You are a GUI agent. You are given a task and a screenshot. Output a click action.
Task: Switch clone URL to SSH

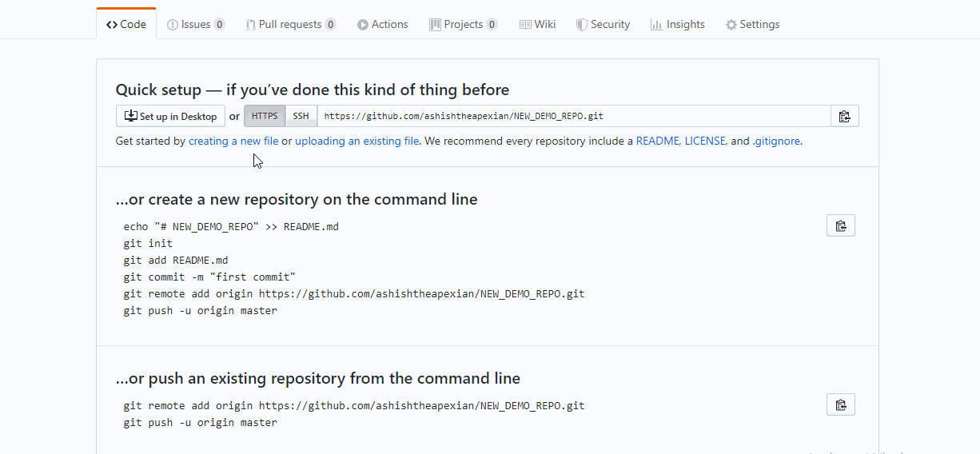[301, 117]
